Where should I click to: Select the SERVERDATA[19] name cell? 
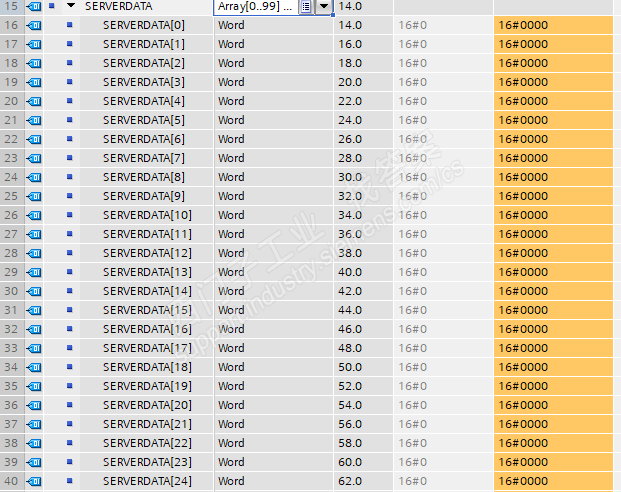[147, 387]
